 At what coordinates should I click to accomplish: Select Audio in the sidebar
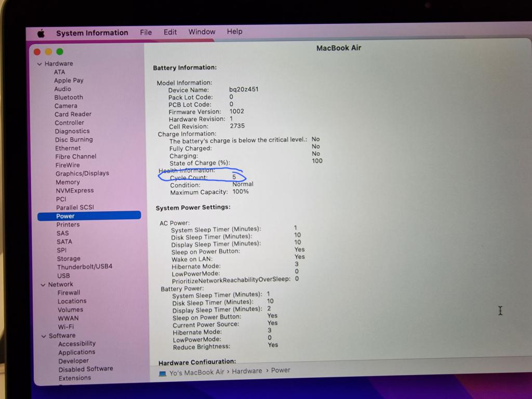coord(62,89)
